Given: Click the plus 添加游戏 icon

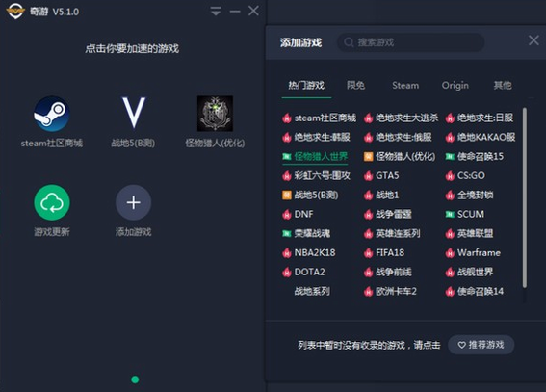Looking at the screenshot, I should tap(133, 202).
